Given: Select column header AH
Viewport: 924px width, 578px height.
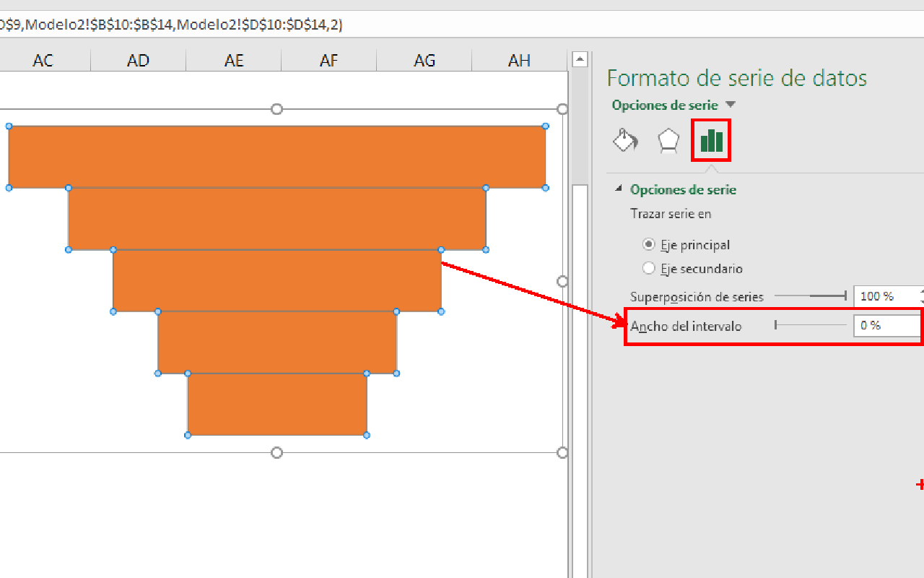Looking at the screenshot, I should (x=519, y=61).
